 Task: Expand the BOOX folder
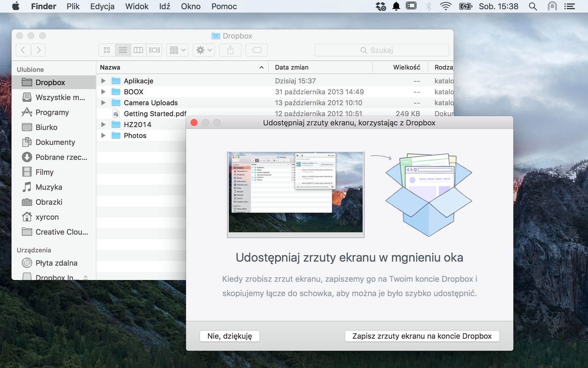click(103, 92)
